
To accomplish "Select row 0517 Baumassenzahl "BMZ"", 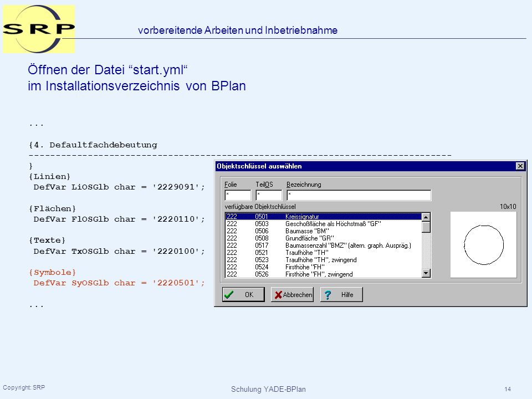I will [323, 245].
